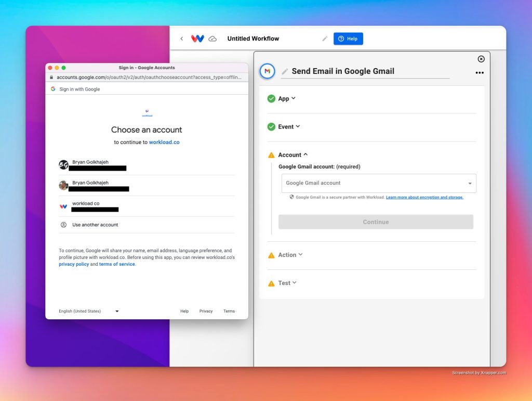This screenshot has width=532, height=401.
Task: Select the workload co account
Action: (147, 206)
